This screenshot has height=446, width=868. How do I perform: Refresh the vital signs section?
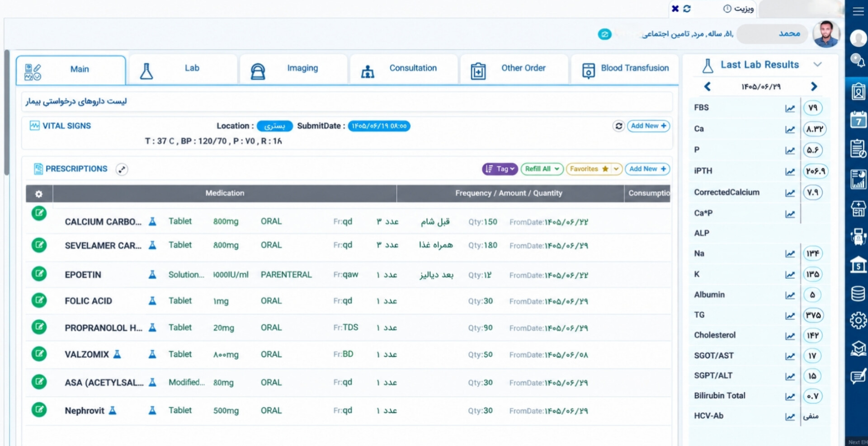pyautogui.click(x=619, y=126)
